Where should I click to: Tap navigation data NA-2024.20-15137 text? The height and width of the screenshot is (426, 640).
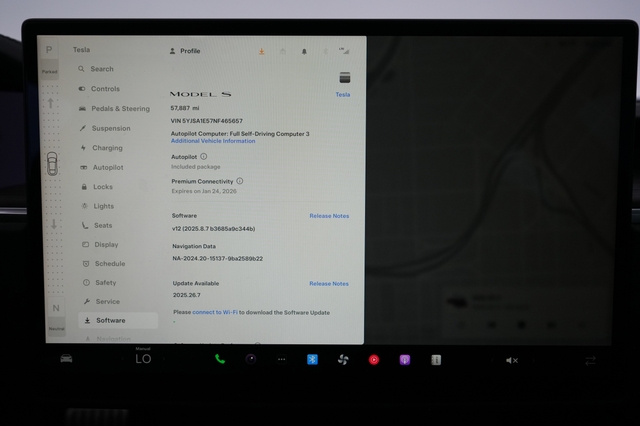pyautogui.click(x=218, y=259)
